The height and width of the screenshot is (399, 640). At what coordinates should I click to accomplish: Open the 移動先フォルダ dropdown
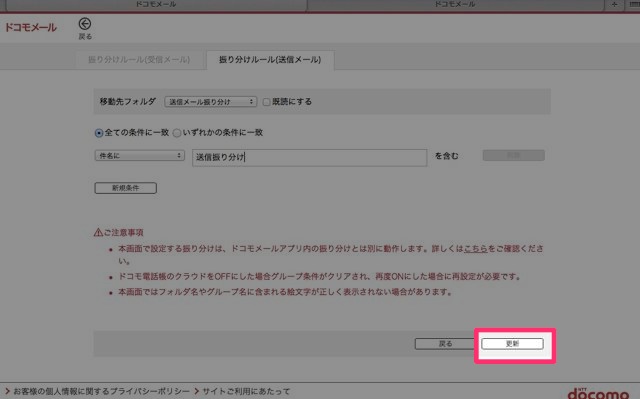(211, 102)
